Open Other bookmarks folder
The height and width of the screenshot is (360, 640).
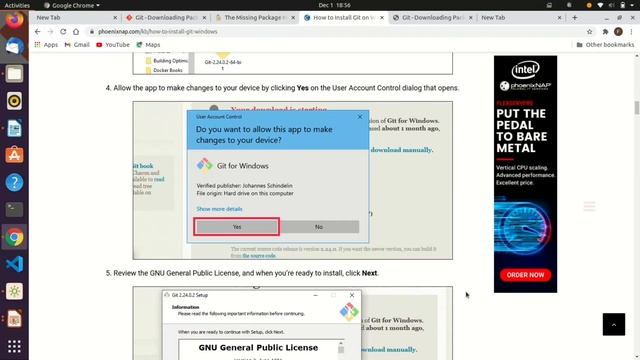(x=605, y=44)
